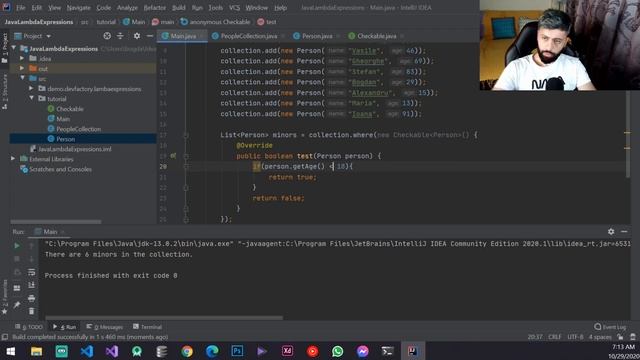Pin the Run tab with pin icon
Viewport: 640px width, 360px height.
(x=17, y=305)
